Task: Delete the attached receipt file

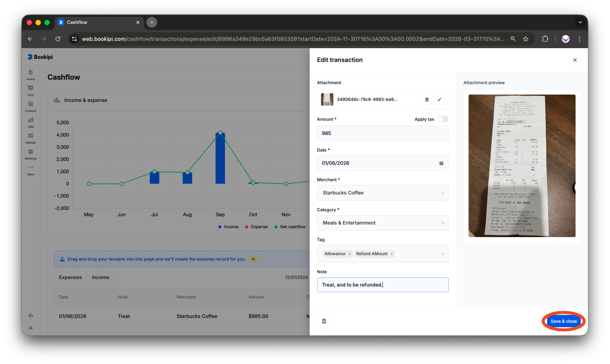Action: coord(427,99)
